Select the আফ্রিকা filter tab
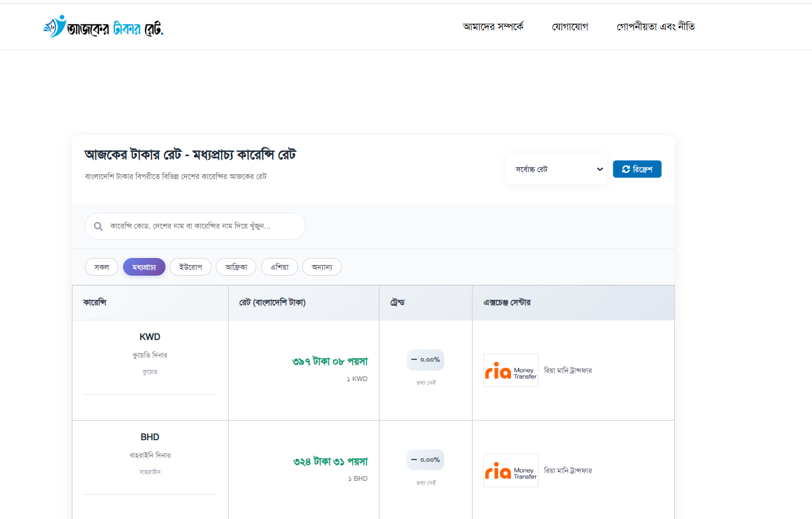The image size is (812, 519). click(236, 267)
